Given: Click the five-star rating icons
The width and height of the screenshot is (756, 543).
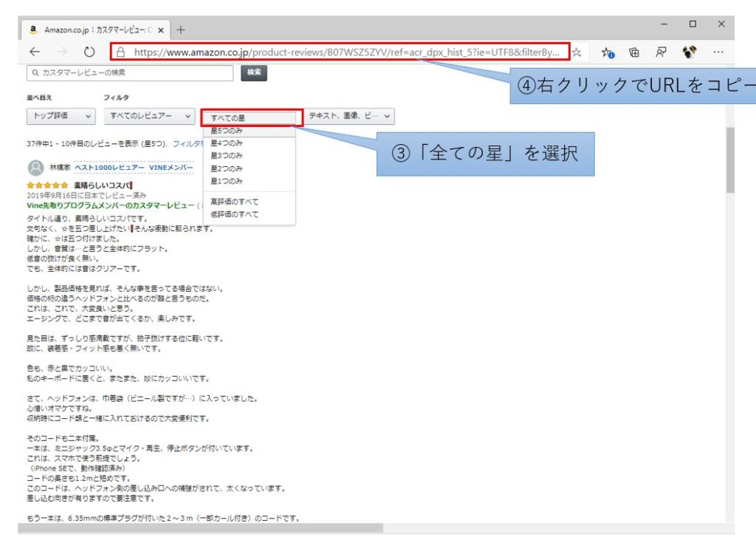Looking at the screenshot, I should [47, 185].
